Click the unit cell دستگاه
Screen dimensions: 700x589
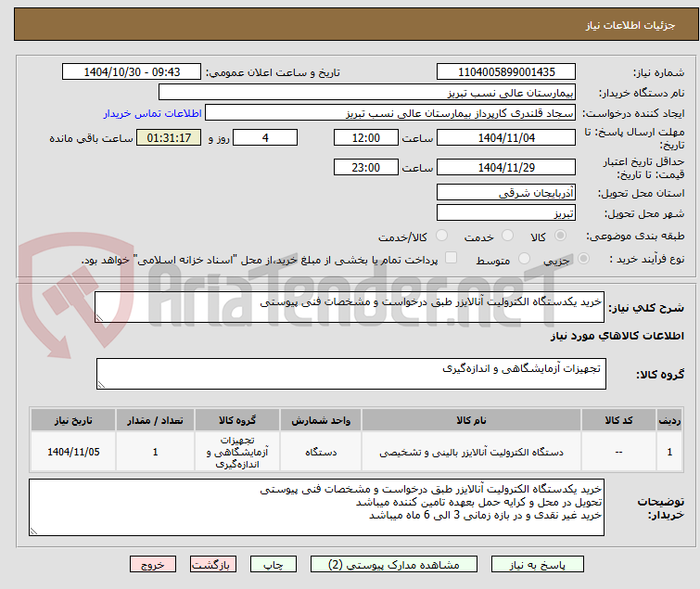(x=321, y=452)
